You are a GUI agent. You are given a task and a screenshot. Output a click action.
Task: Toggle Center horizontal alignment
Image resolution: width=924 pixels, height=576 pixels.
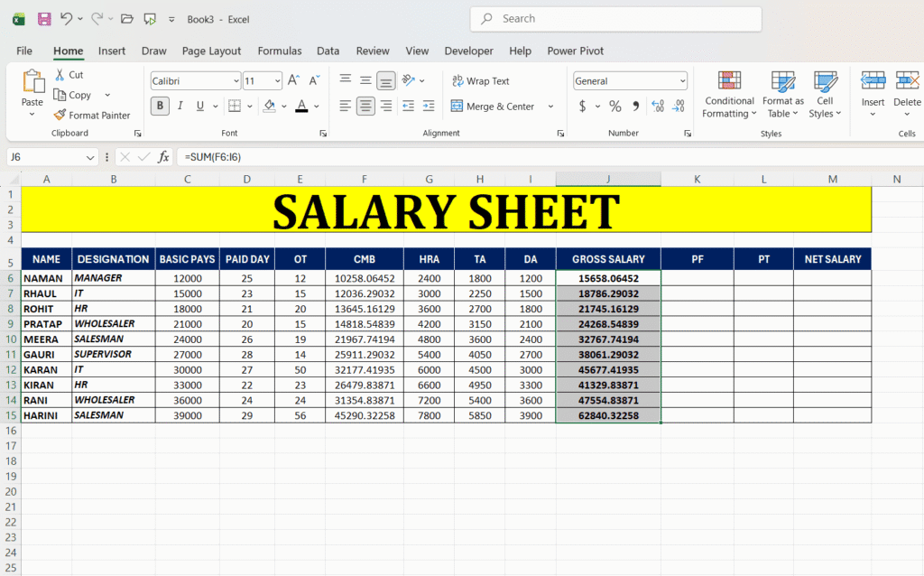[366, 107]
